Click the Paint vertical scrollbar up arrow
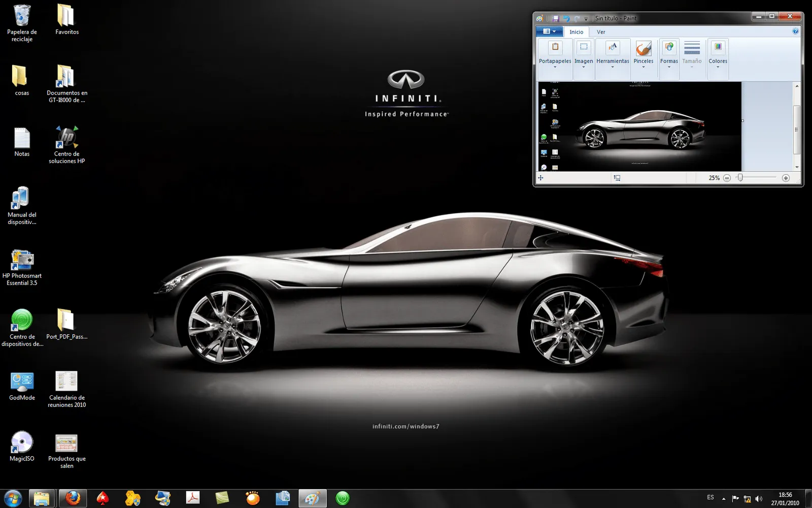The height and width of the screenshot is (508, 812). 797,86
